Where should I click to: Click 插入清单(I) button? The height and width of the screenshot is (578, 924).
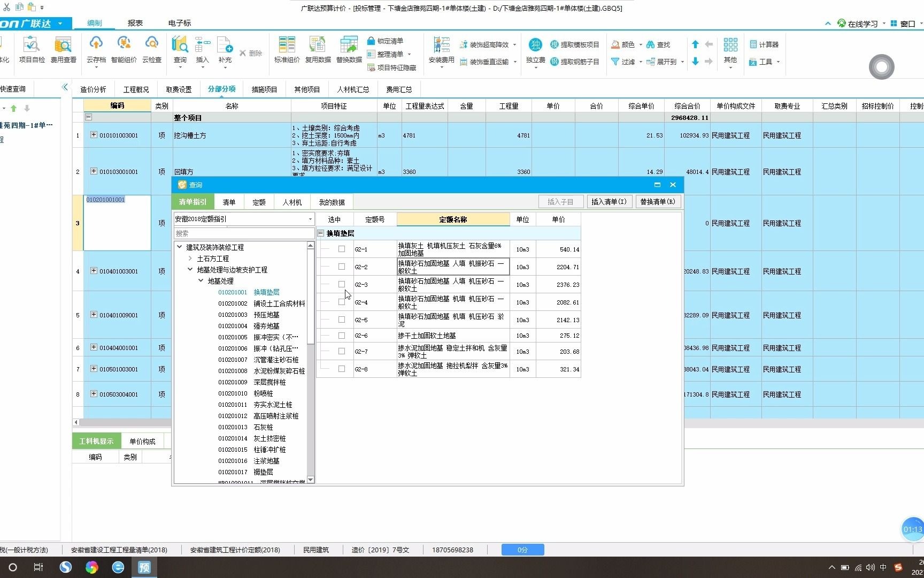(x=609, y=202)
